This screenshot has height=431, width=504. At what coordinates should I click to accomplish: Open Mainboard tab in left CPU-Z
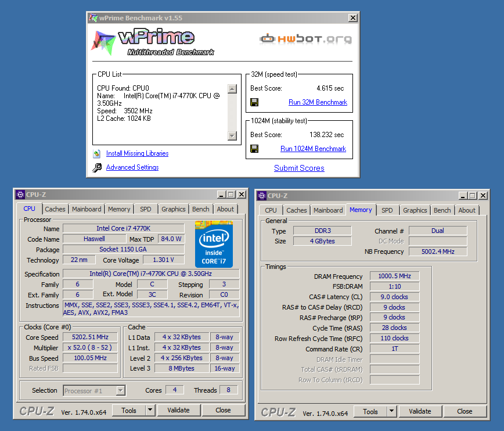coord(87,209)
